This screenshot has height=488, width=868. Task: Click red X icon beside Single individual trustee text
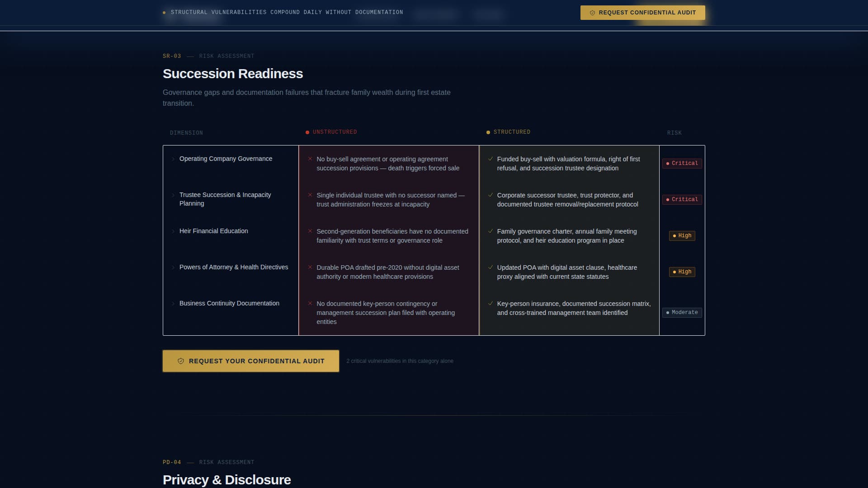coord(310,195)
